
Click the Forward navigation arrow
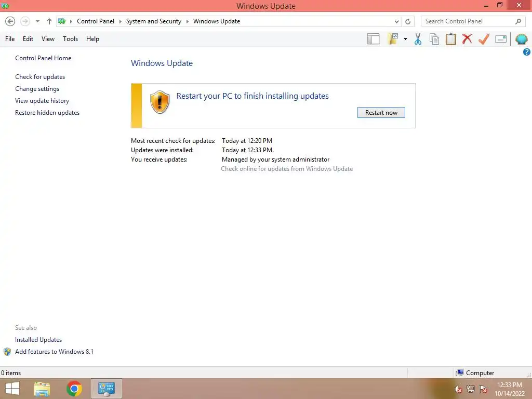pos(25,21)
